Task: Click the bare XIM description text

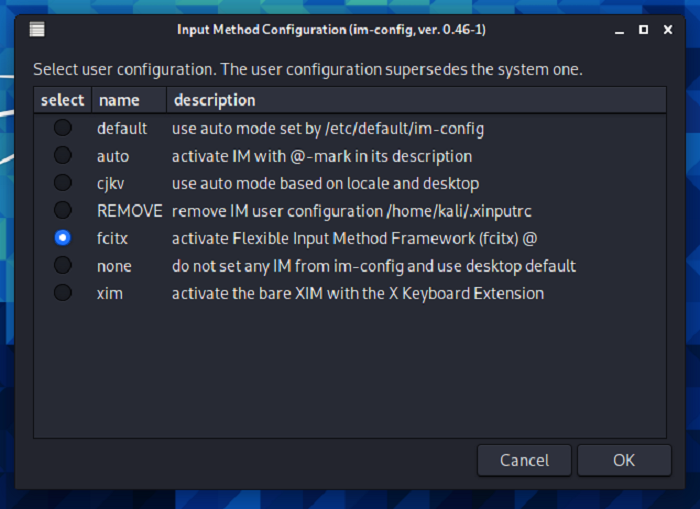Action: point(357,293)
